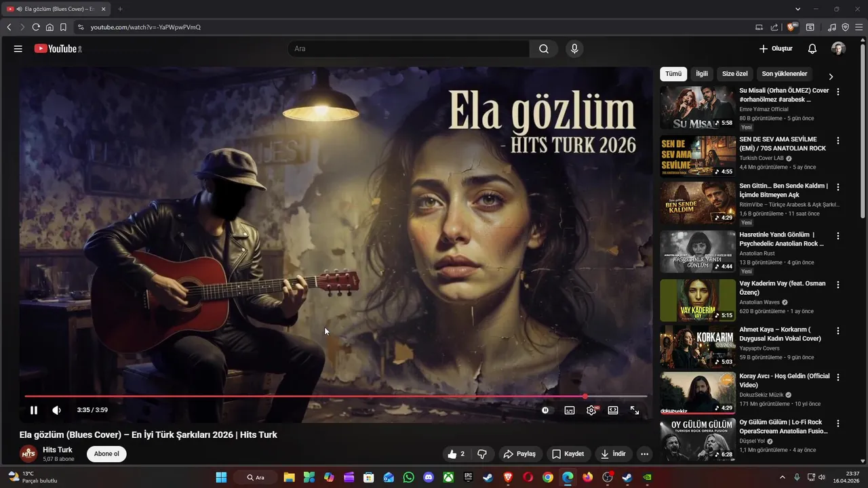Open the Hits Turk channel avatar
Image resolution: width=868 pixels, height=488 pixels.
(28, 454)
